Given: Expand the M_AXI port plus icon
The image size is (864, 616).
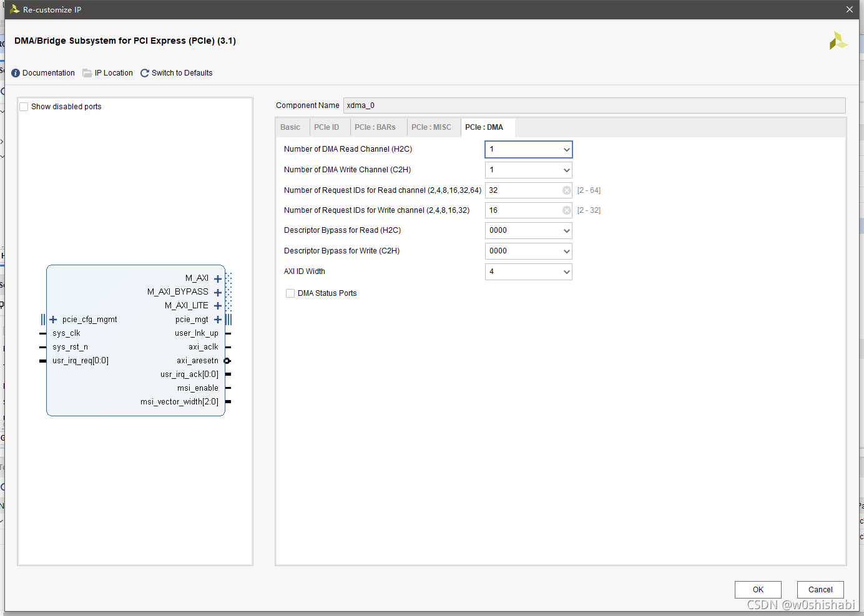Looking at the screenshot, I should pyautogui.click(x=218, y=279).
